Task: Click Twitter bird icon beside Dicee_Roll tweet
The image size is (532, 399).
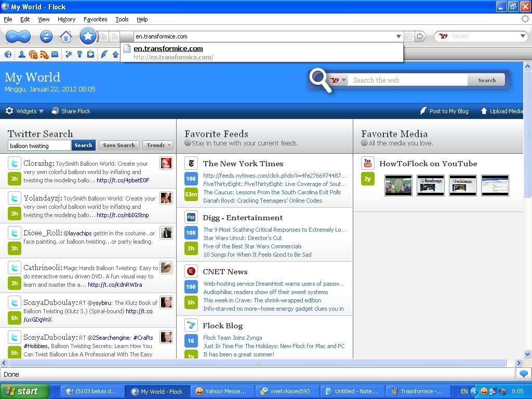Action: tap(15, 233)
